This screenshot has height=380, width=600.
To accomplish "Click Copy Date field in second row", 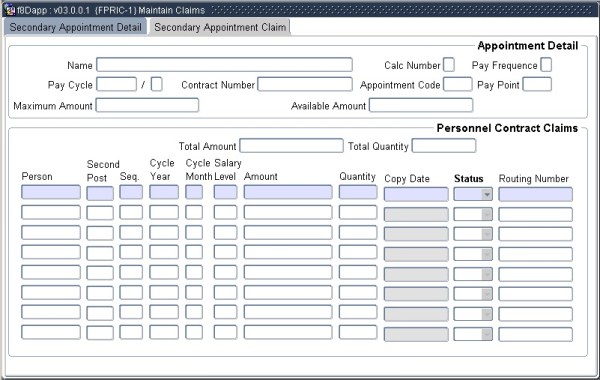I will (x=416, y=214).
